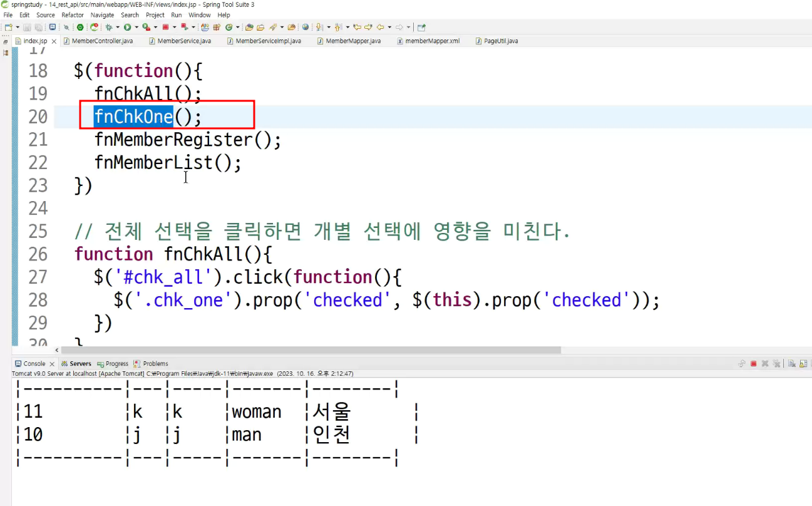Open the Project menu
Screen dimensions: 812x506
pos(155,15)
